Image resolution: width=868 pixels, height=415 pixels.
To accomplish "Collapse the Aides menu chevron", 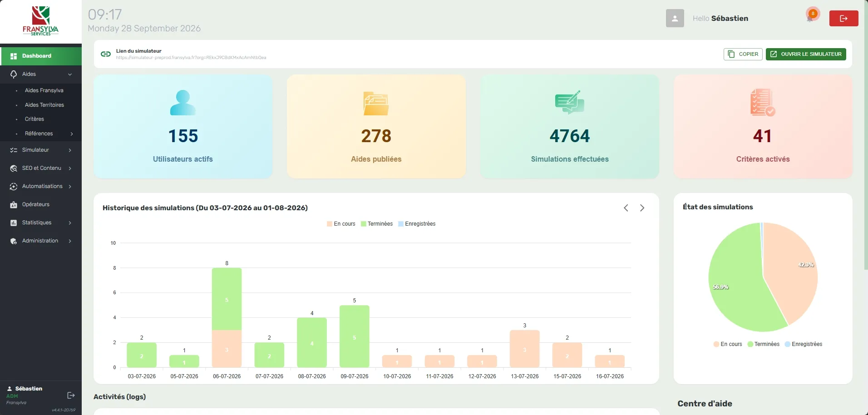I will coord(70,74).
